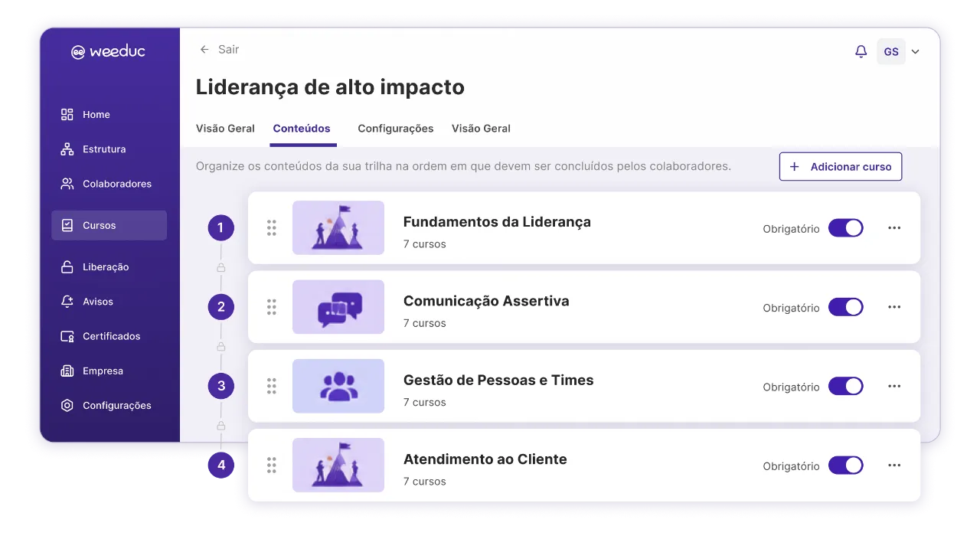Click the Liderança de alto impacto heading

pos(330,87)
